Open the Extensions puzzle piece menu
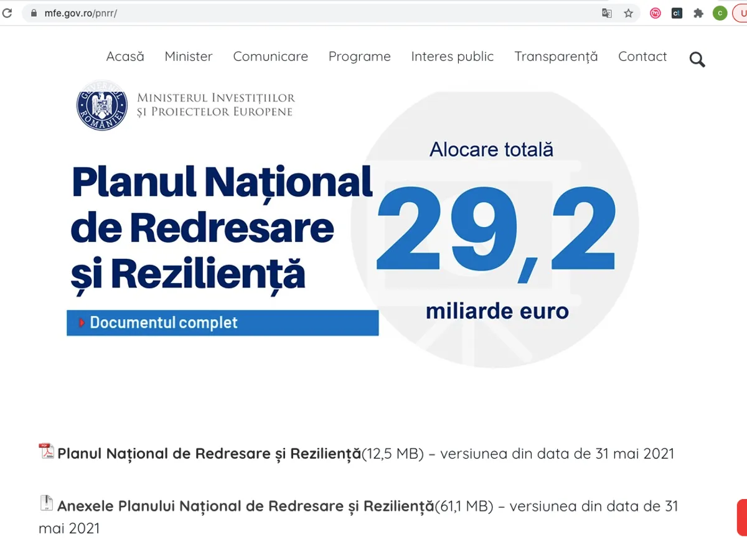The image size is (747, 560). [698, 13]
